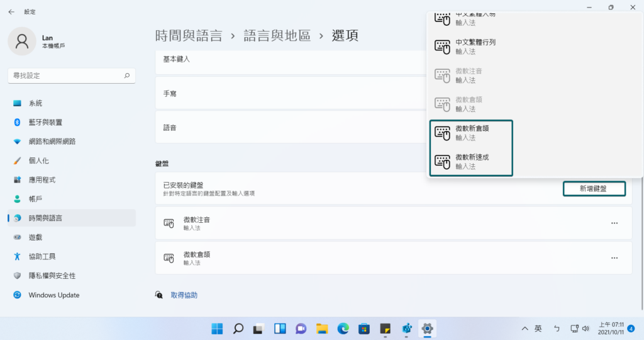The width and height of the screenshot is (644, 340).
Task: Open 系統 settings category
Action: 72,103
